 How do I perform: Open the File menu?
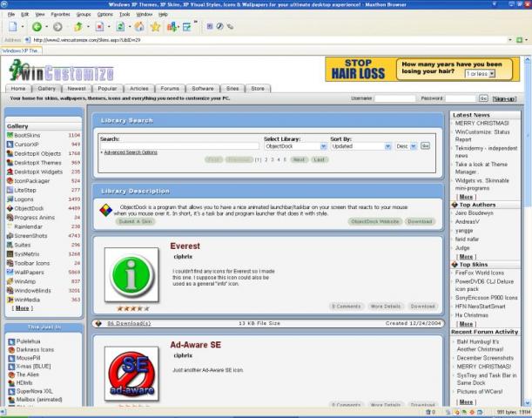click(11, 14)
